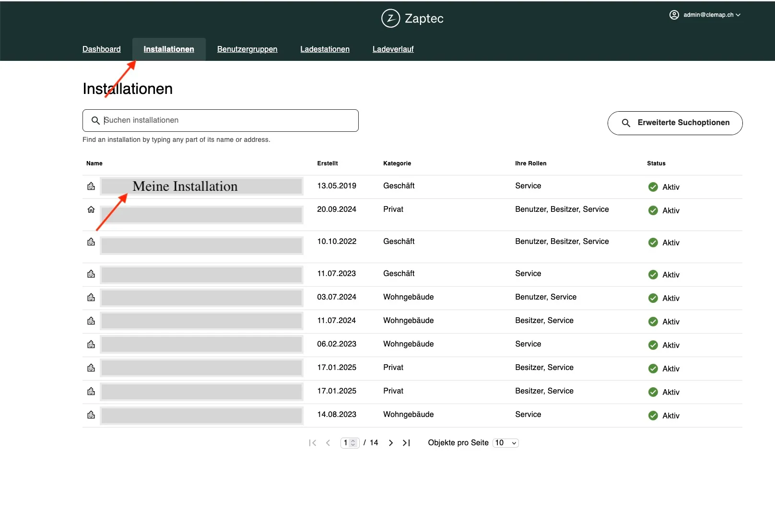
Task: Click the Ihre Rollen column header
Action: 531,163
